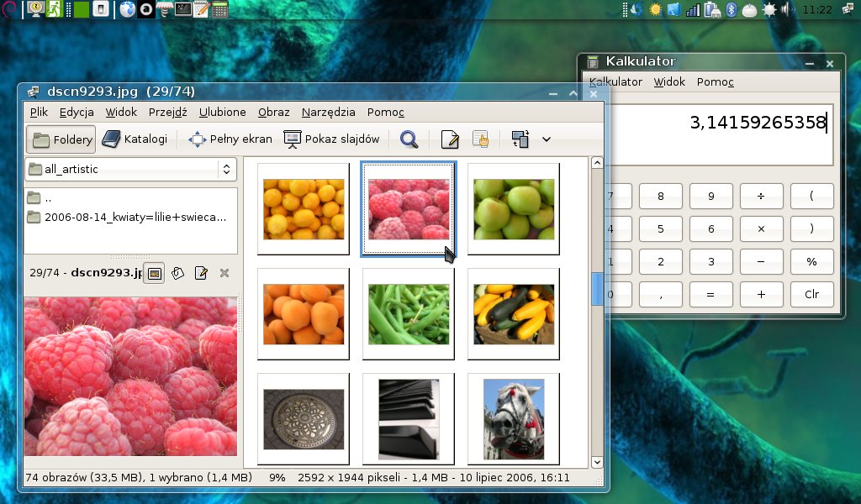The image size is (861, 504).
Task: Click the calculator plus key
Action: [x=761, y=295]
